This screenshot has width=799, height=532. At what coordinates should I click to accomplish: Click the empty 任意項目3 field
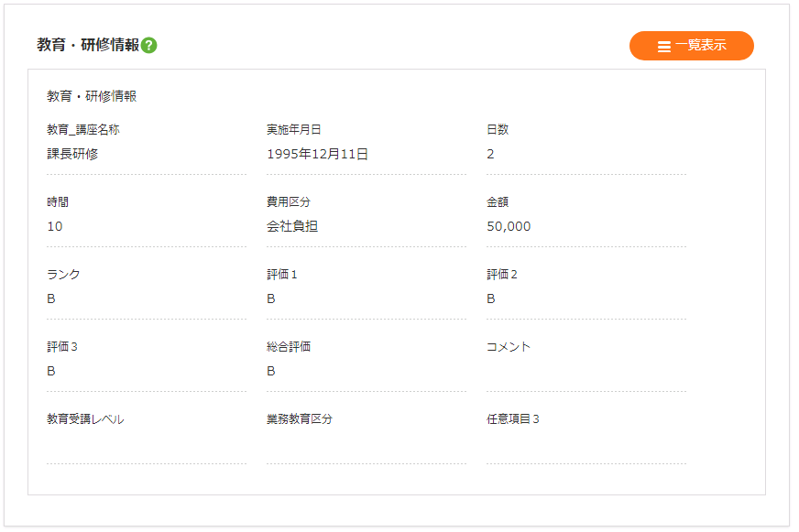click(586, 445)
